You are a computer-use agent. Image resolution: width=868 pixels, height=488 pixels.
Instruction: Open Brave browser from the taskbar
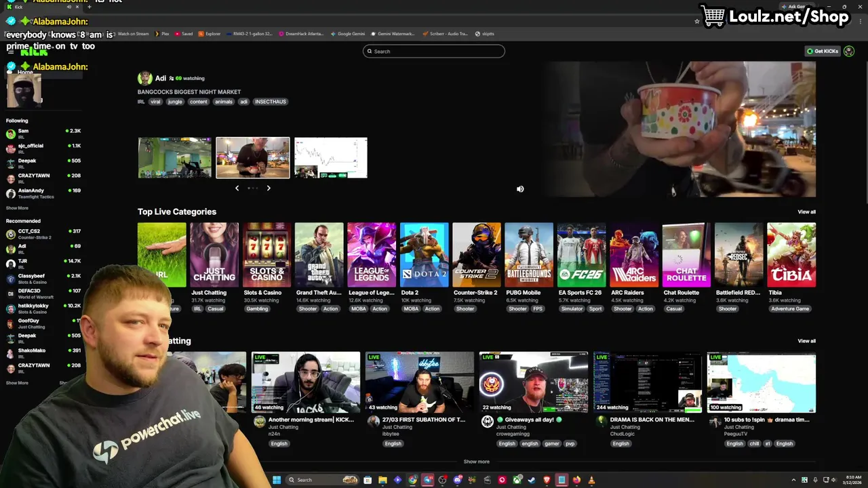point(547,480)
